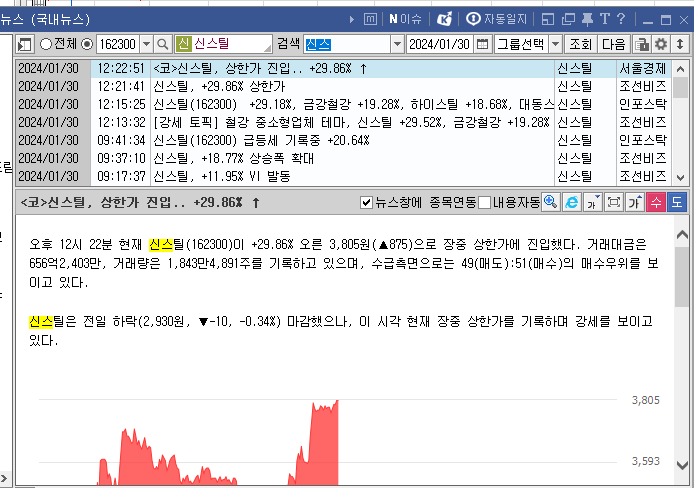
Task: Click the 3,593 price label on the chart
Action: (645, 461)
